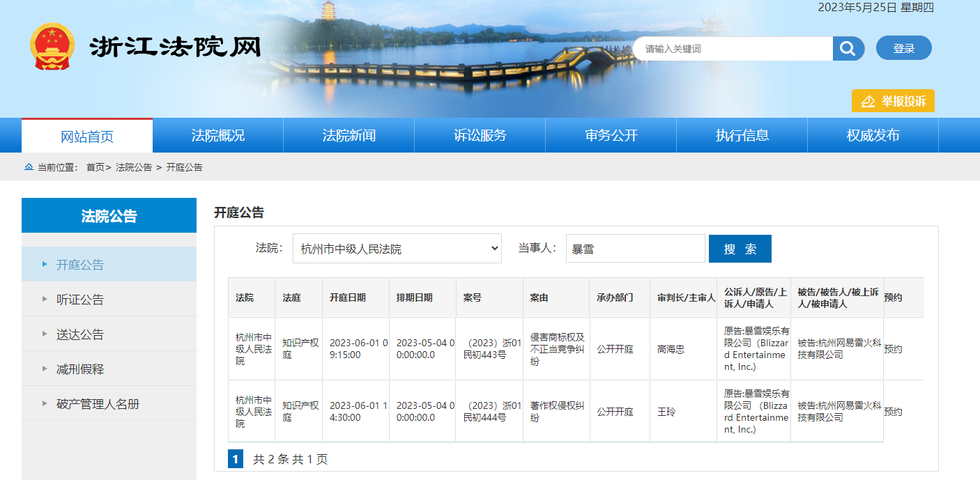Click the 举报投诉 report complaint button
The width and height of the screenshot is (980, 480).
pos(893,101)
